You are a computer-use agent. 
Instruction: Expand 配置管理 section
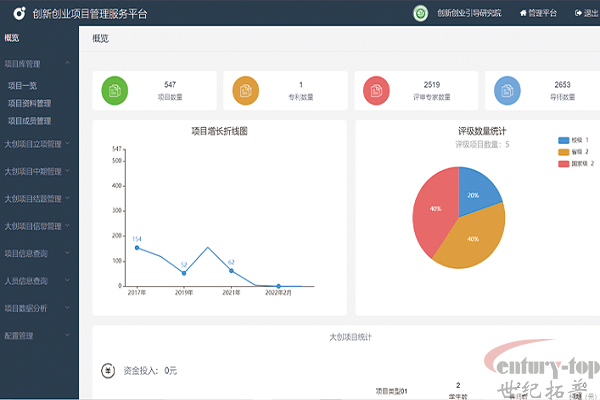(37, 336)
